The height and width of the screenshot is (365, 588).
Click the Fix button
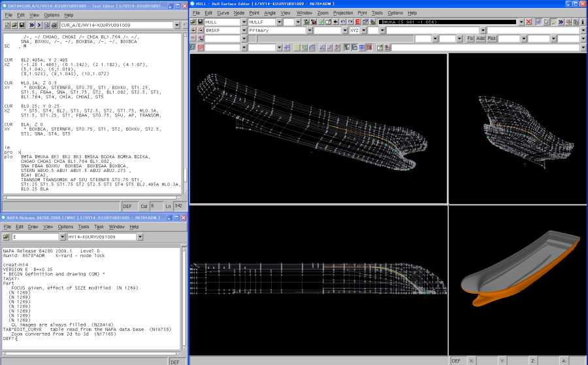pos(470,39)
